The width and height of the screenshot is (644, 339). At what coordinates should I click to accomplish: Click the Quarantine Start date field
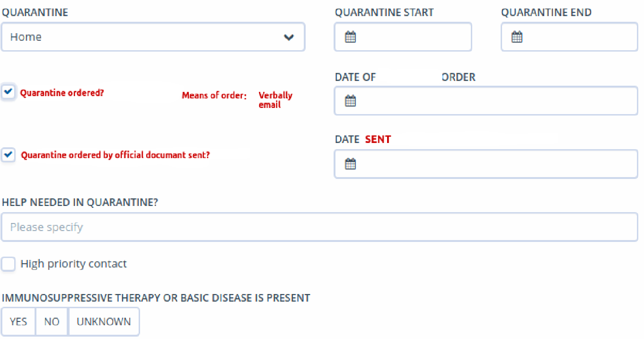pyautogui.click(x=403, y=37)
